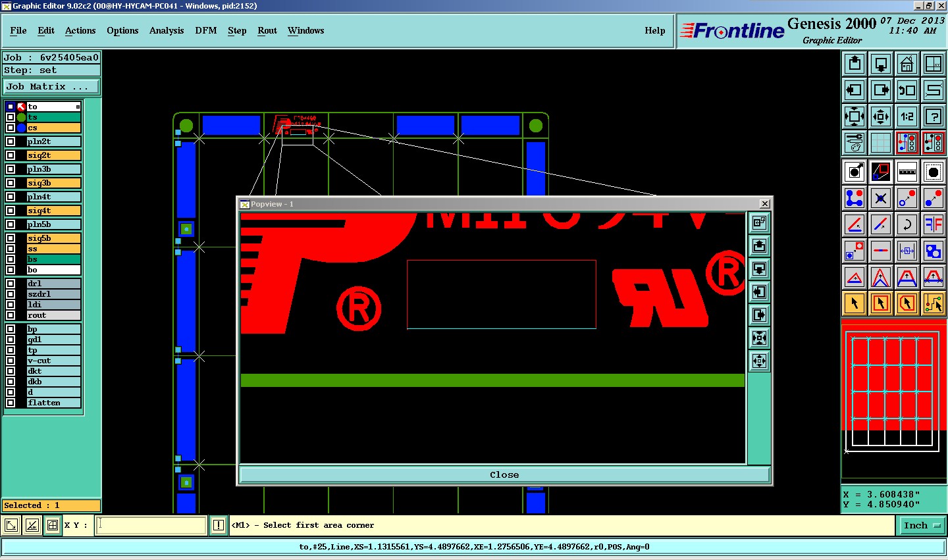The height and width of the screenshot is (560, 948).
Task: Toggle display of ts layer
Action: click(x=11, y=117)
